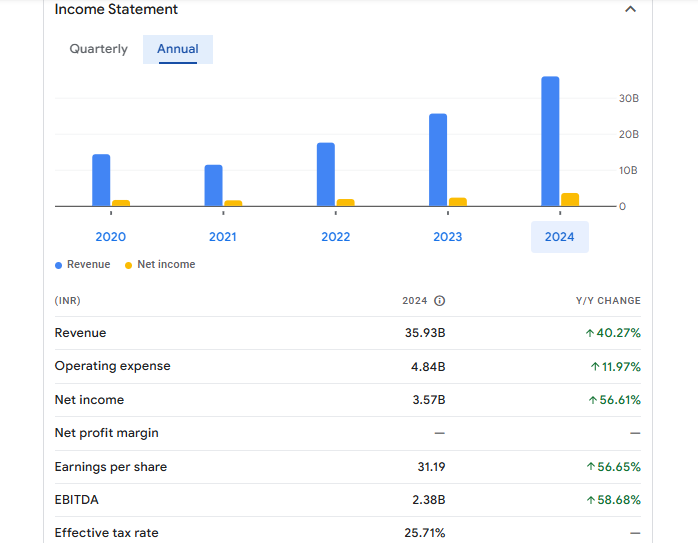Click the 2024 blue revenue bar
This screenshot has height=543, width=698.
click(x=550, y=140)
